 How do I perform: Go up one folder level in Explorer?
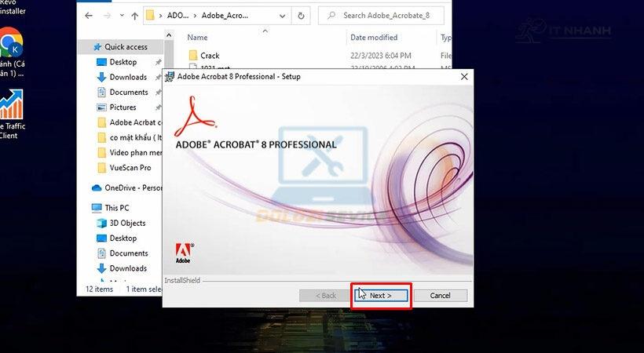(135, 16)
